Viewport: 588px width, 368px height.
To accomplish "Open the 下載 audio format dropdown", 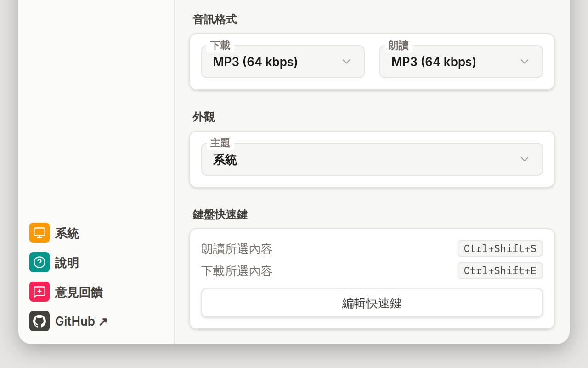I will [283, 62].
